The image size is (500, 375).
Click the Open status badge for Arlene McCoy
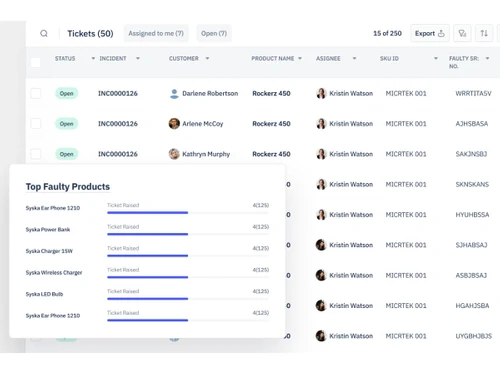coord(66,124)
